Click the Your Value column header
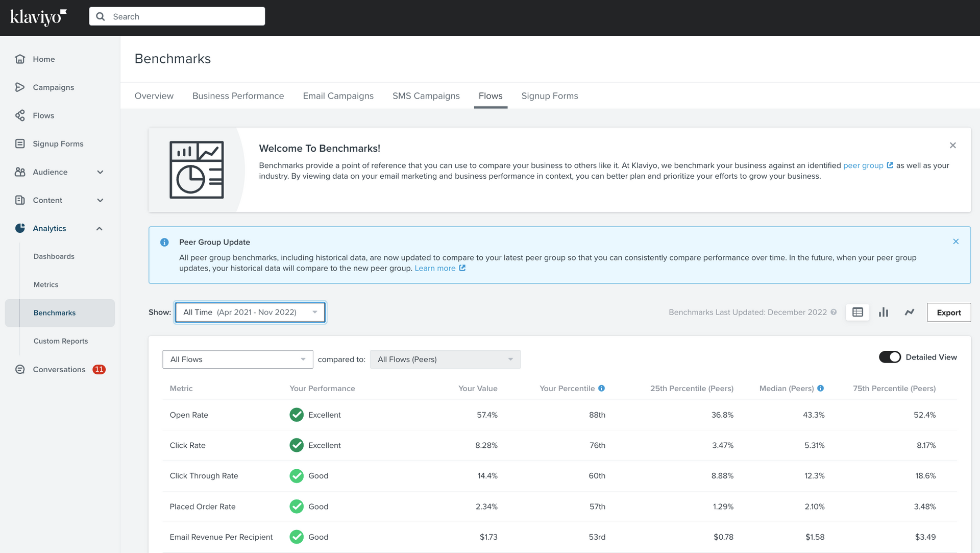 (x=478, y=389)
